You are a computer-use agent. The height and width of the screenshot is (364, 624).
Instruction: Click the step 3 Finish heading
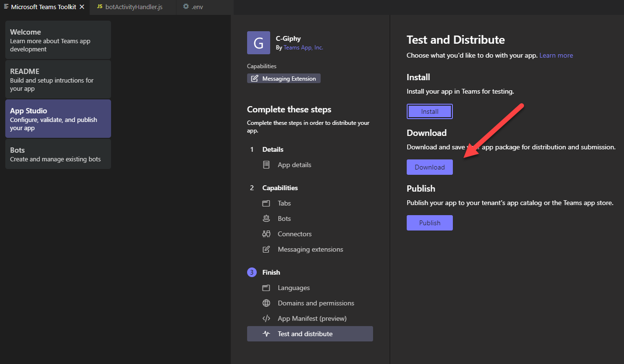click(x=271, y=272)
